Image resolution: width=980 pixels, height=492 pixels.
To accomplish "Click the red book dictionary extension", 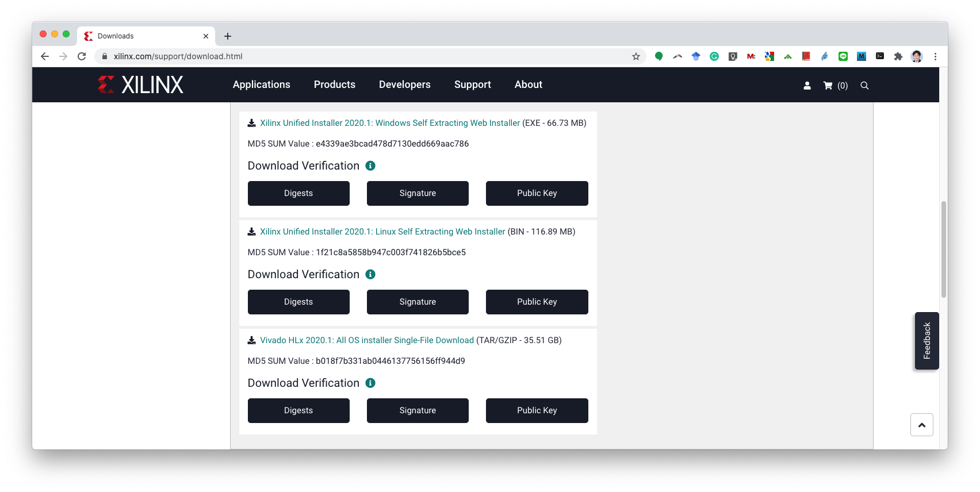I will (806, 56).
